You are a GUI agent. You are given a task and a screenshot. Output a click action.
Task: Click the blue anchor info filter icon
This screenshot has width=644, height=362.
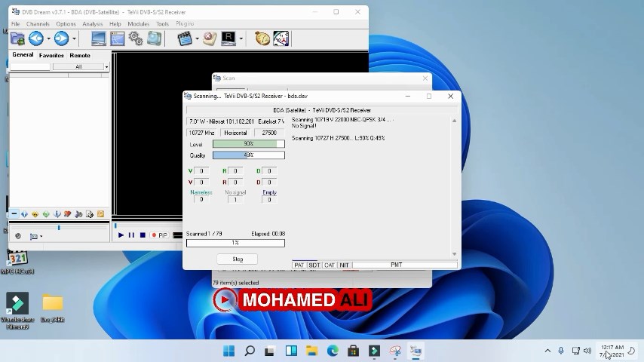tap(57, 214)
